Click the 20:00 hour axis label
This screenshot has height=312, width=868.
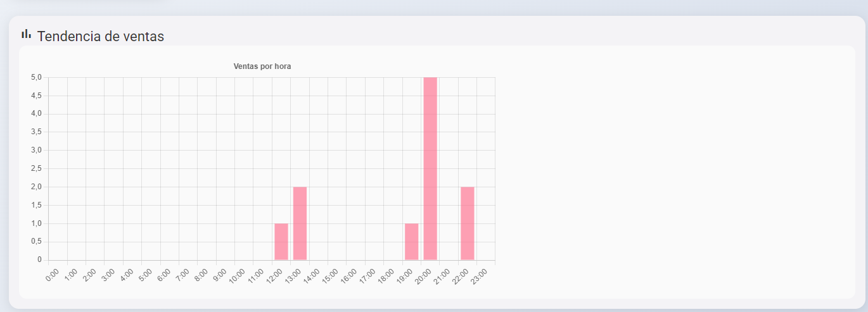click(x=424, y=277)
